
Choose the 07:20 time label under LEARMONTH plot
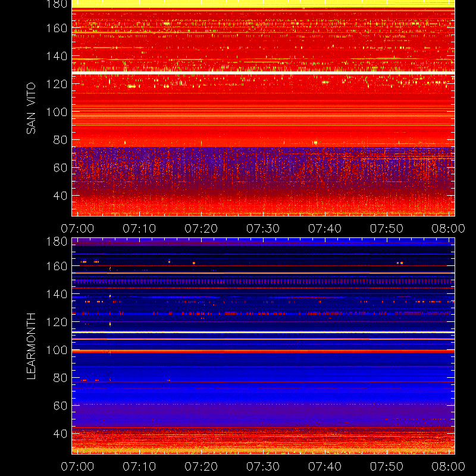pyautogui.click(x=201, y=466)
